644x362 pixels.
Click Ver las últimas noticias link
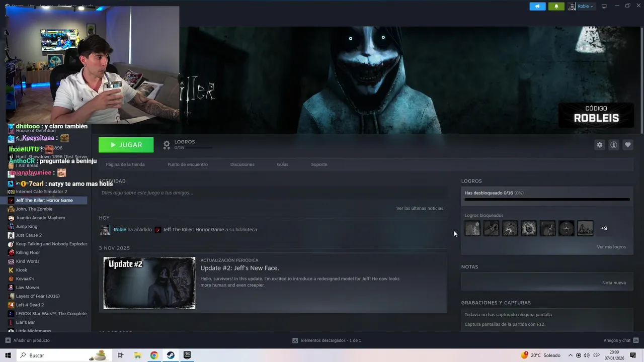pos(420,208)
